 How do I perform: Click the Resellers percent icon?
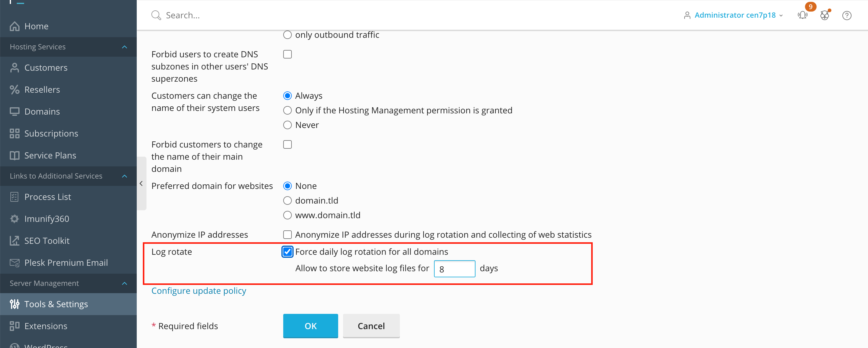click(14, 90)
